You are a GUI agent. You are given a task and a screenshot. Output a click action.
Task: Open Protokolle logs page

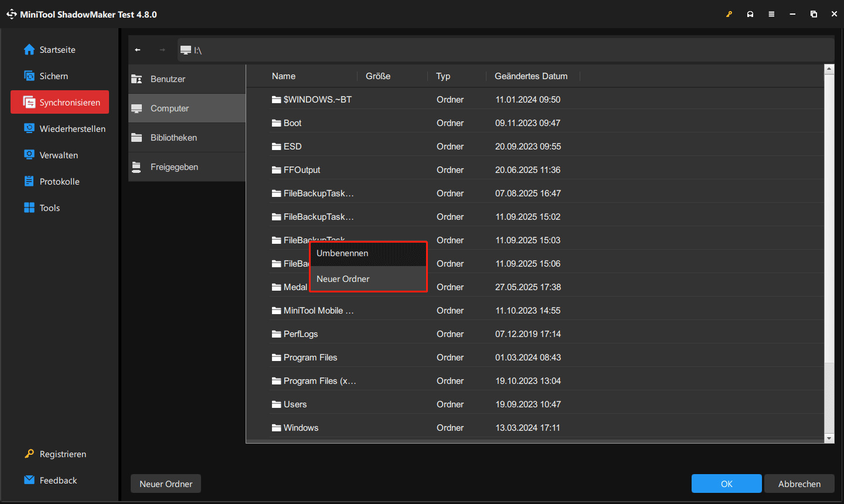[x=59, y=182]
